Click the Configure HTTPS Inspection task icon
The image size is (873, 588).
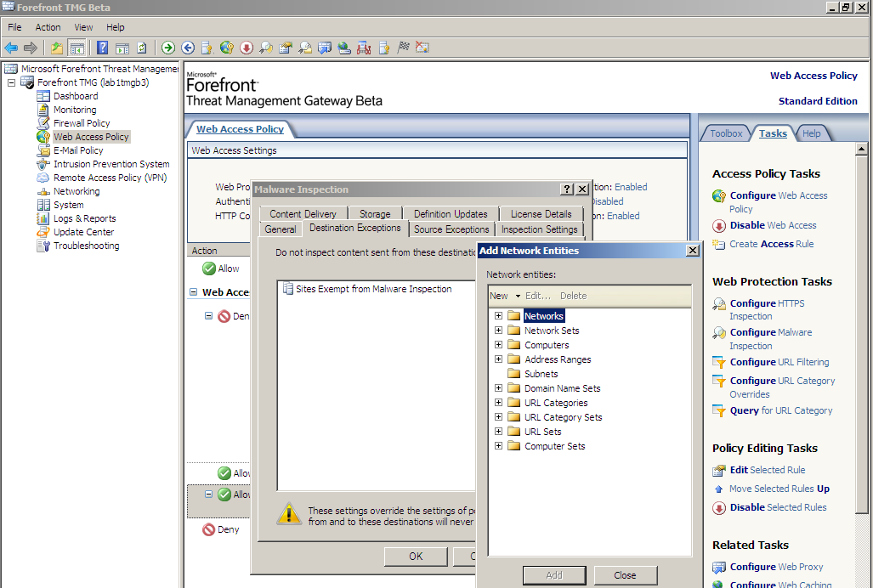pos(719,303)
